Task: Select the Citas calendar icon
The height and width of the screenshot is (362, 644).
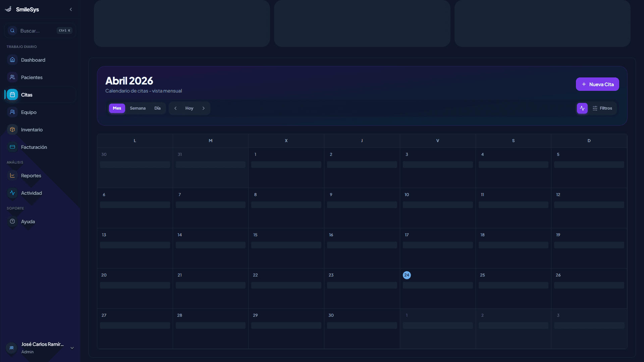Action: pyautogui.click(x=12, y=95)
